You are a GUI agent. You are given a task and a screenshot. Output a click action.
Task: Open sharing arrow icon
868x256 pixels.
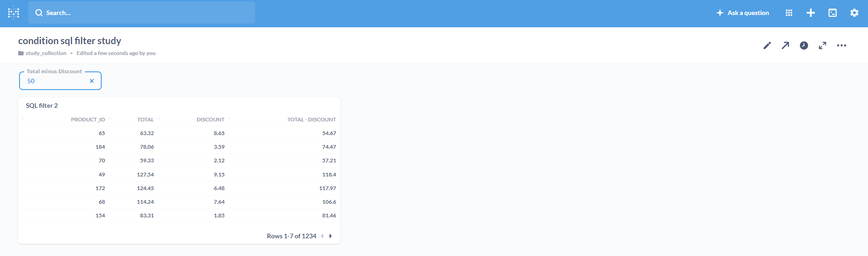click(x=785, y=45)
